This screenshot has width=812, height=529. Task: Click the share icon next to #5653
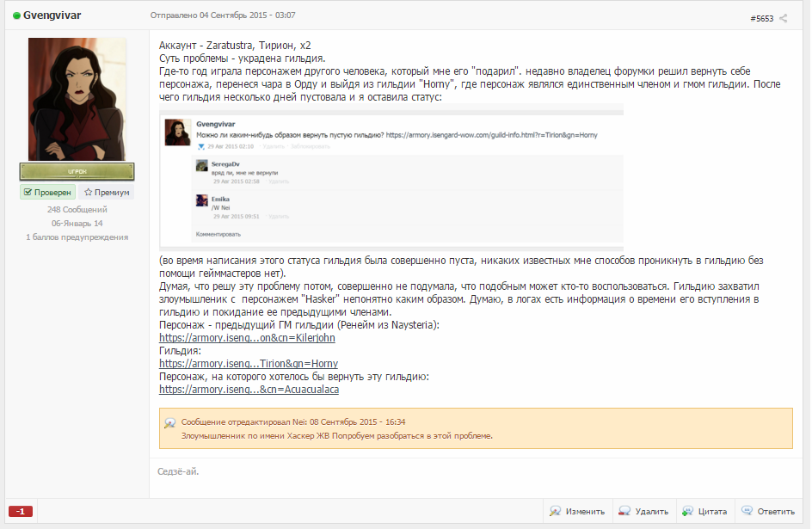click(783, 18)
